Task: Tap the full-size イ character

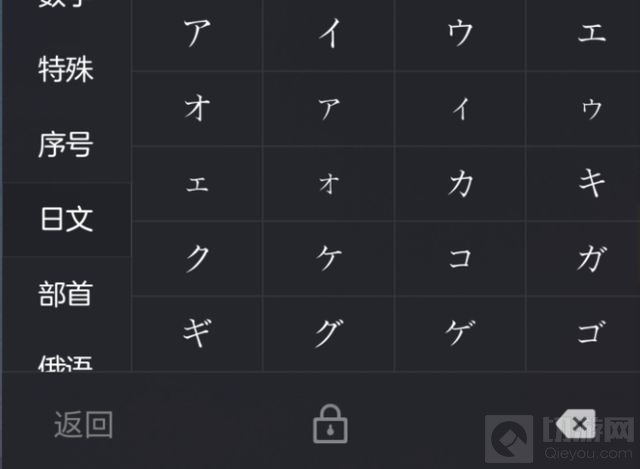Action: tap(329, 34)
